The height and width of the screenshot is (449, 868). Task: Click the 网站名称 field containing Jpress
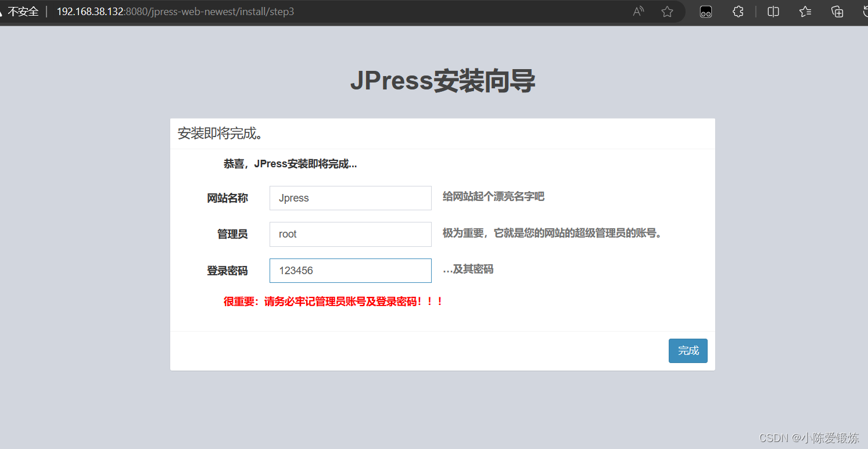click(350, 198)
